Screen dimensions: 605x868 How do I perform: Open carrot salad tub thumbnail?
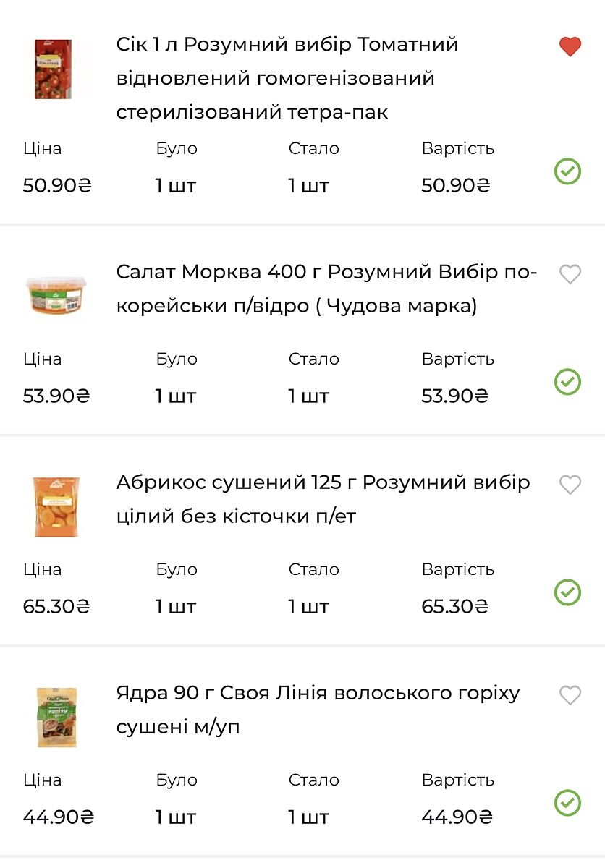[56, 294]
